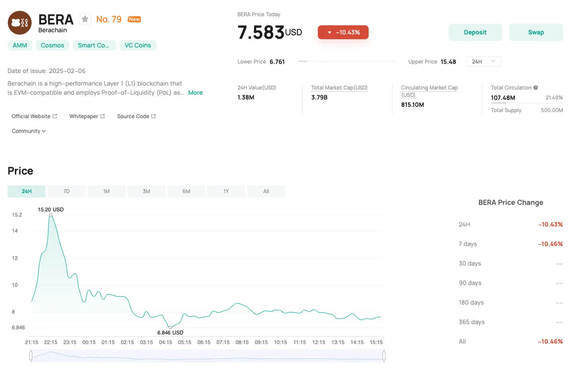The width and height of the screenshot is (588, 379).
Task: Click the chart overview minimap strip
Action: 207,355
